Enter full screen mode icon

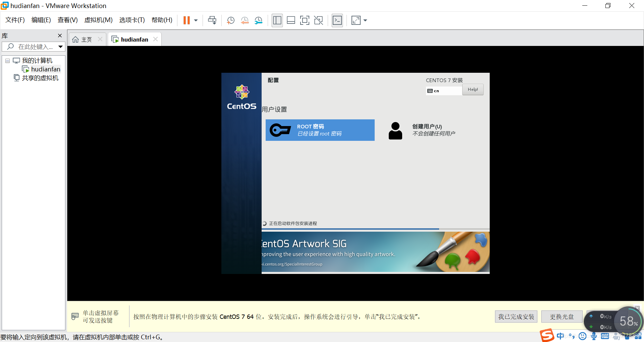click(305, 20)
